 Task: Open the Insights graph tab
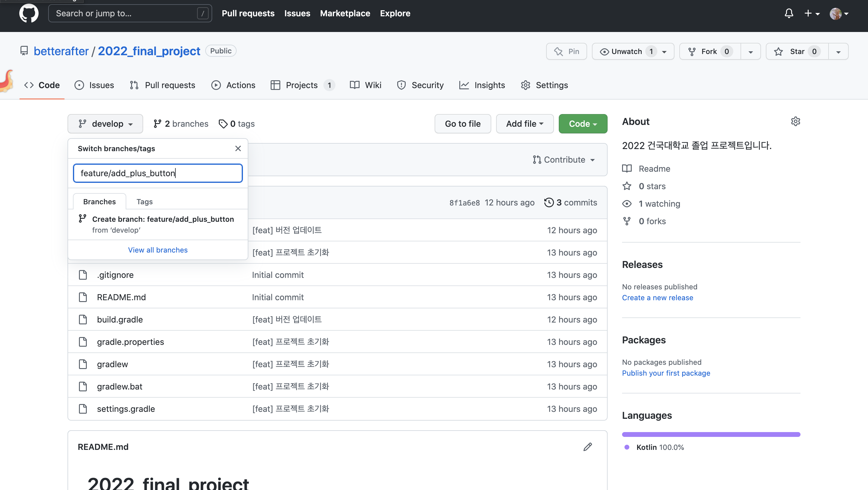click(464, 85)
